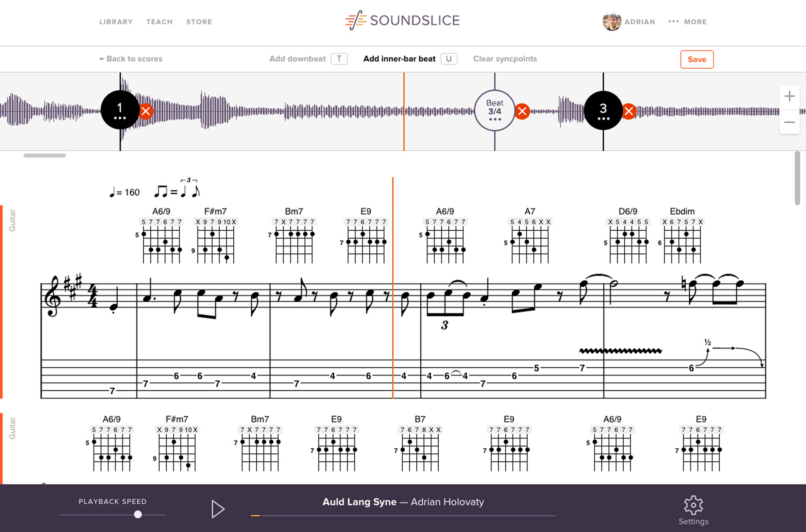
Task: Click the half-step bend marking
Action: pos(708,342)
